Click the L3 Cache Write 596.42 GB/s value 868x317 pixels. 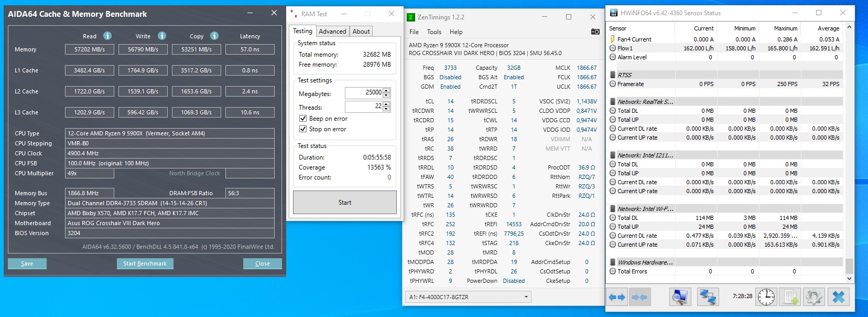143,112
